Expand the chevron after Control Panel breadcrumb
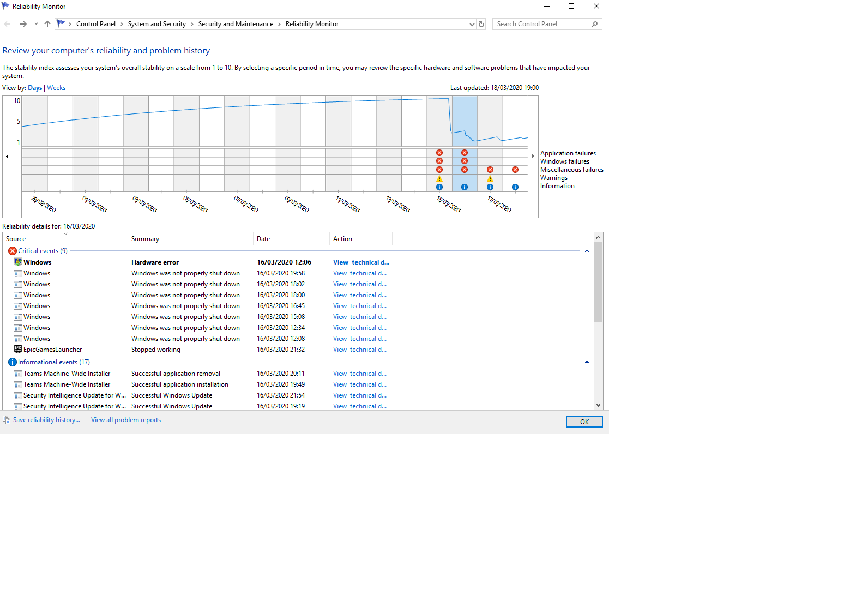The height and width of the screenshot is (589, 868). [122, 24]
